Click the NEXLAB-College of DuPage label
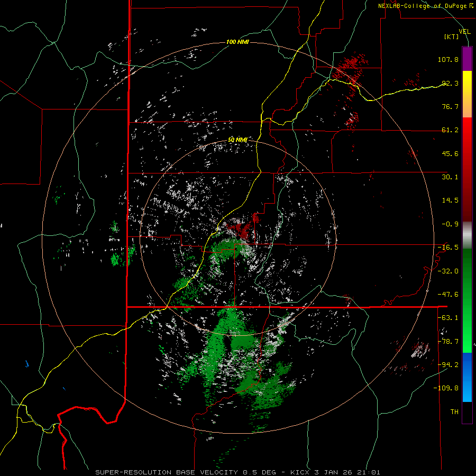The width and height of the screenshot is (476, 476). [x=425, y=6]
